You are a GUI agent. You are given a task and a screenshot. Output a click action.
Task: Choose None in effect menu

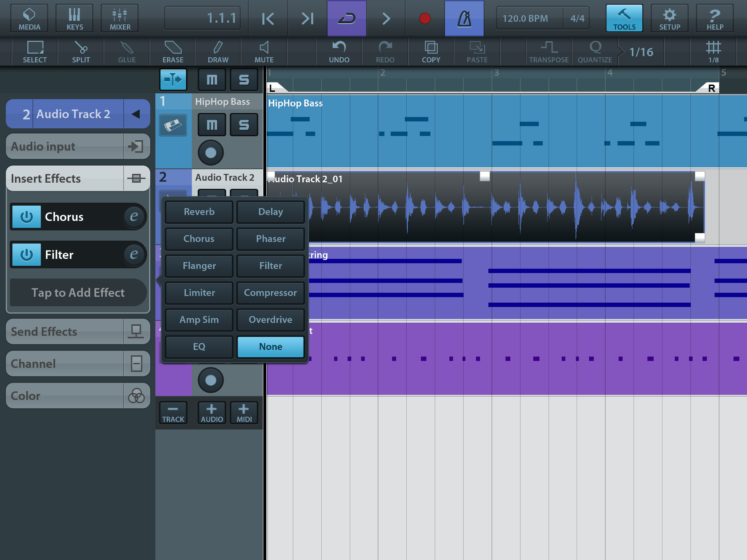[x=271, y=347]
